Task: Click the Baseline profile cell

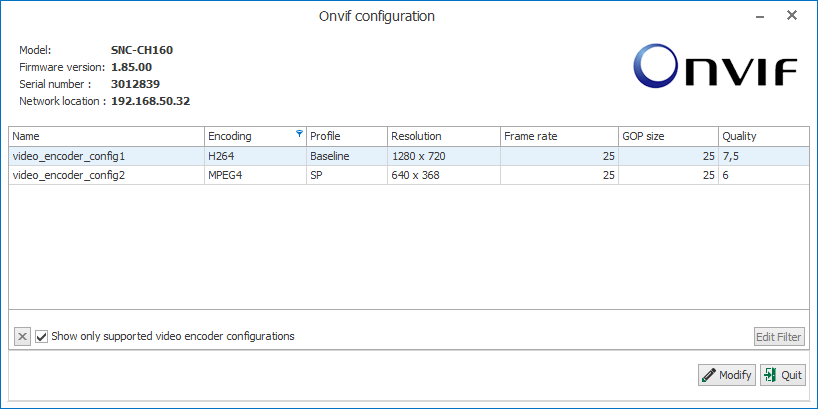Action: [x=347, y=156]
